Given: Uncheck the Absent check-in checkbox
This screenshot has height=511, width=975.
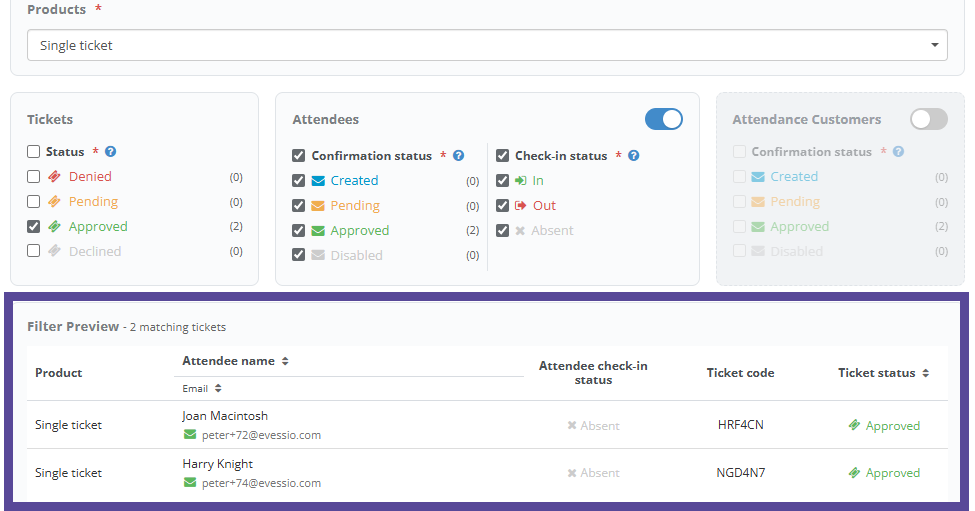Looking at the screenshot, I should pyautogui.click(x=502, y=230).
